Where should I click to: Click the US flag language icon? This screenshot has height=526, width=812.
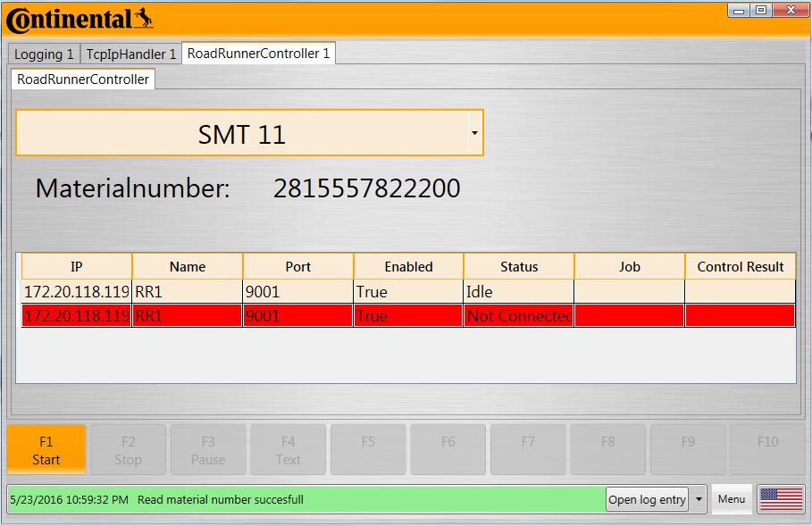tap(781, 499)
